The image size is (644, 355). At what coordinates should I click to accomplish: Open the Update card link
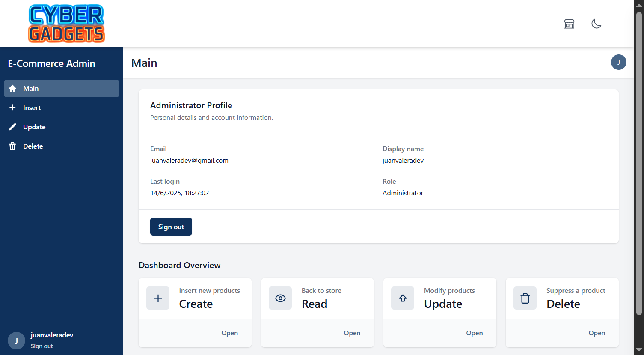click(475, 333)
